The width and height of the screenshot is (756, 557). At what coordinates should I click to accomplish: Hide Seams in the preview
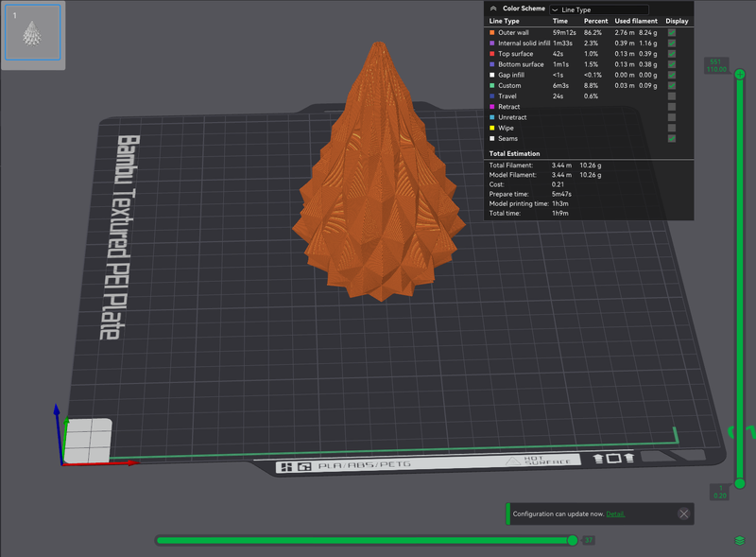click(x=672, y=138)
